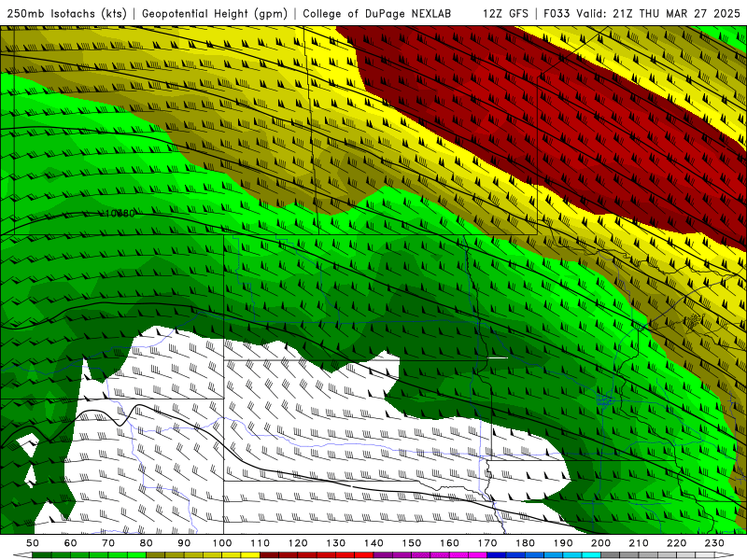Click the legend value 110
747x560 pixels.
(x=261, y=543)
